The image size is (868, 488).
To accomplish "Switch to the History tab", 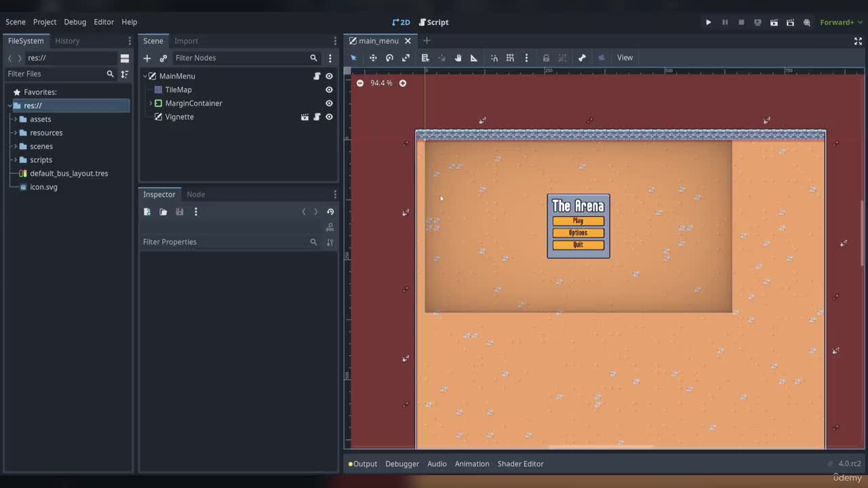I will coord(67,41).
